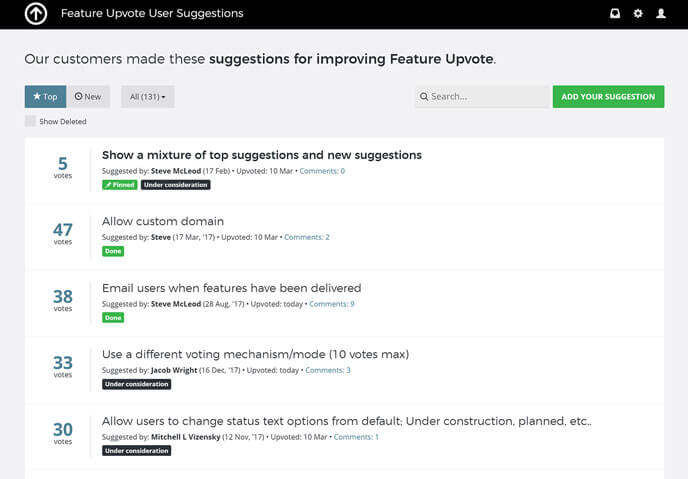Open Comments: 1 on the status text suggestion
The image size is (688, 479).
pos(356,437)
